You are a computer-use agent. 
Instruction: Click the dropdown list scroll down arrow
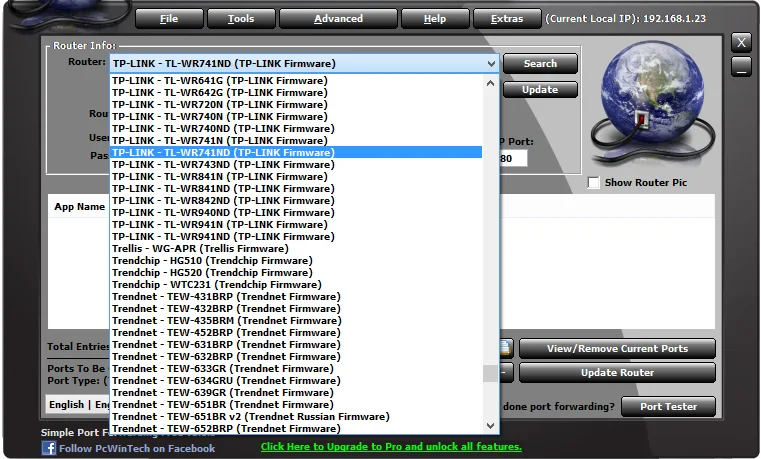[x=491, y=426]
